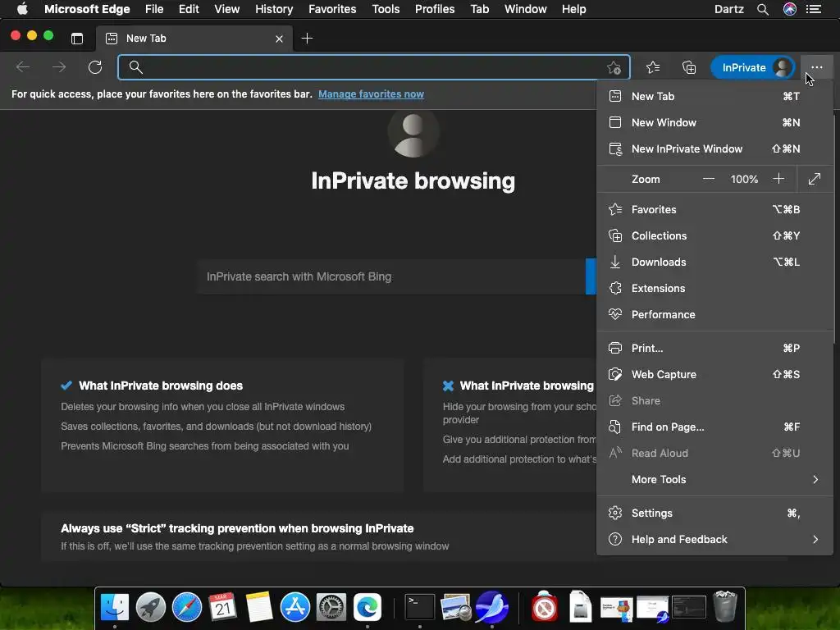The image size is (840, 630).
Task: Click the InPrivate browsing heading text
Action: pos(413,181)
